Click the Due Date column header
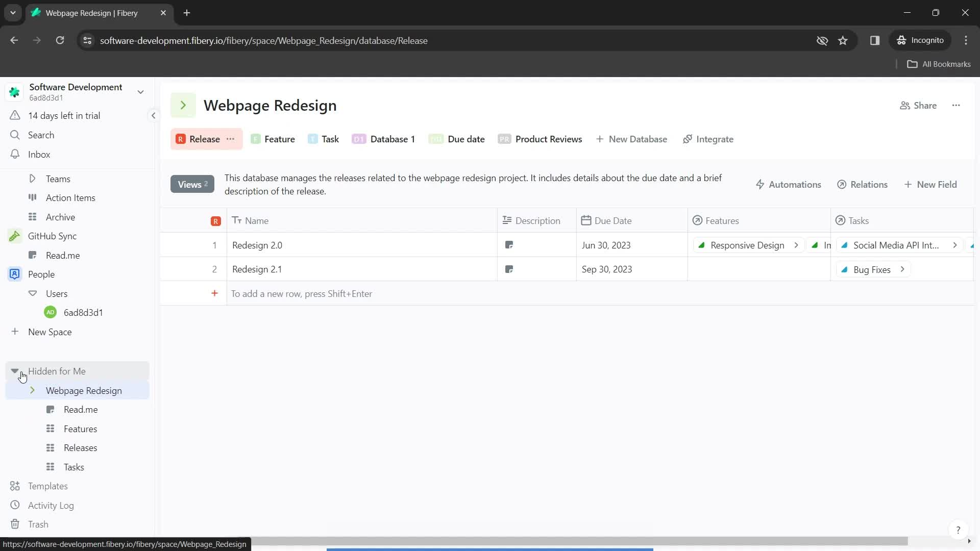Screen dimensions: 980x551 tap(632, 221)
